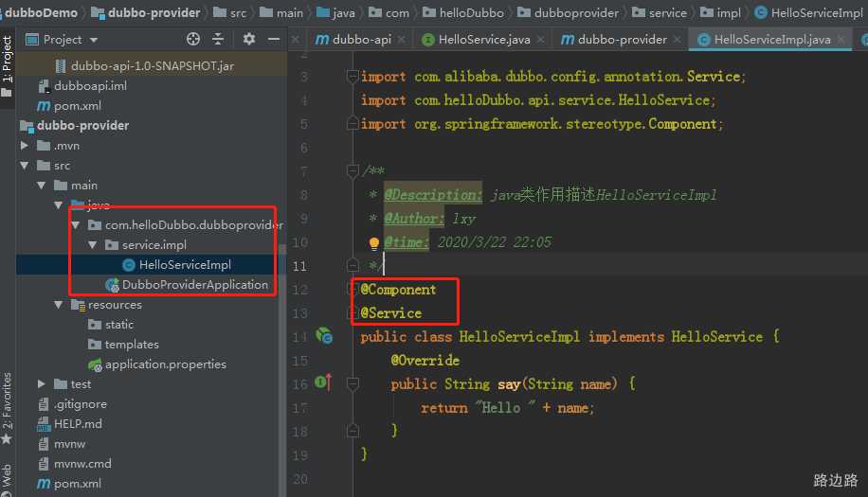Open Project panel settings gear
Screen dimensions: 868x497
point(249,39)
